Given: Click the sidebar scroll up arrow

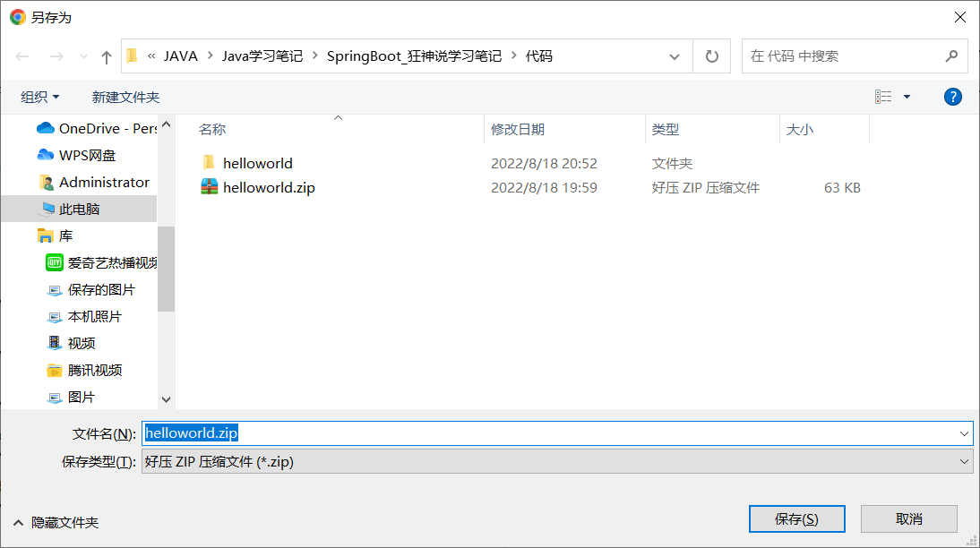Looking at the screenshot, I should pyautogui.click(x=167, y=124).
